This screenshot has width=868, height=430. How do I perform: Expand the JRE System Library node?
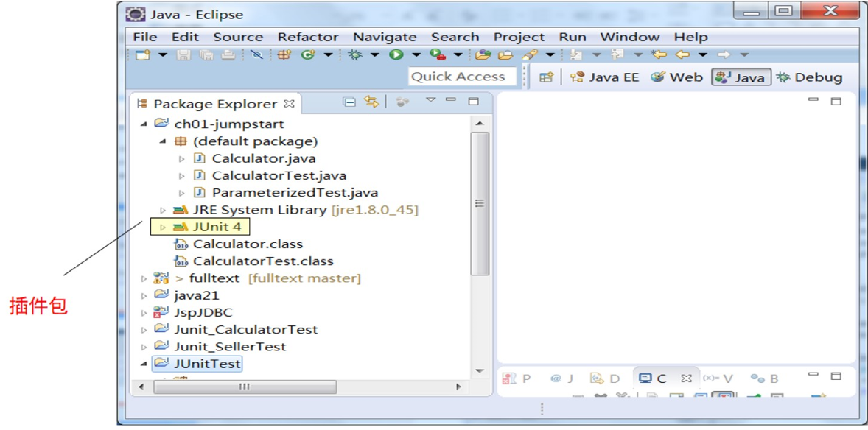(163, 211)
